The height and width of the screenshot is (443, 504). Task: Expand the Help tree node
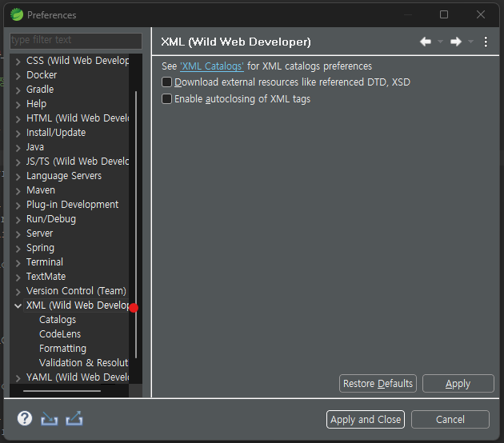[18, 105]
